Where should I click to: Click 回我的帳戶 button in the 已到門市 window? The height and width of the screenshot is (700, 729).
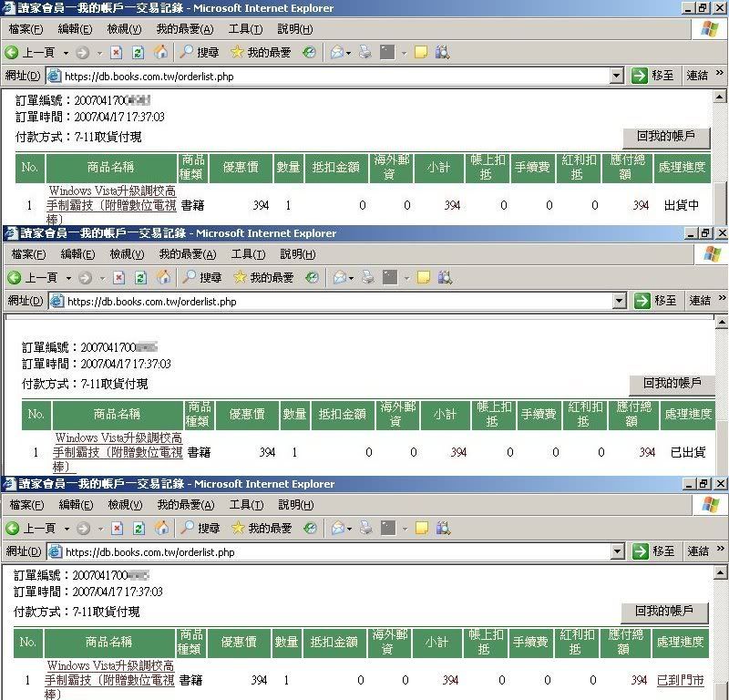click(664, 612)
